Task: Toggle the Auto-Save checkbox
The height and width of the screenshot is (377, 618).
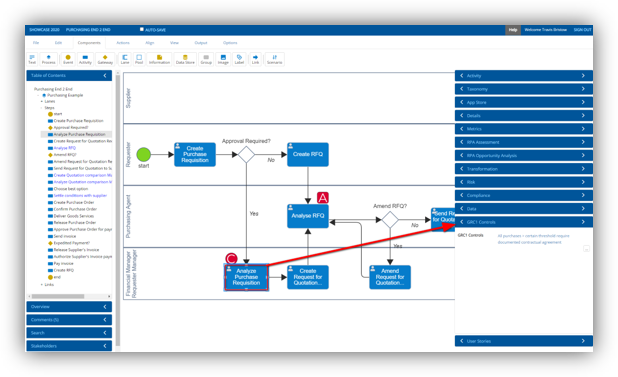Action: pyautogui.click(x=142, y=29)
